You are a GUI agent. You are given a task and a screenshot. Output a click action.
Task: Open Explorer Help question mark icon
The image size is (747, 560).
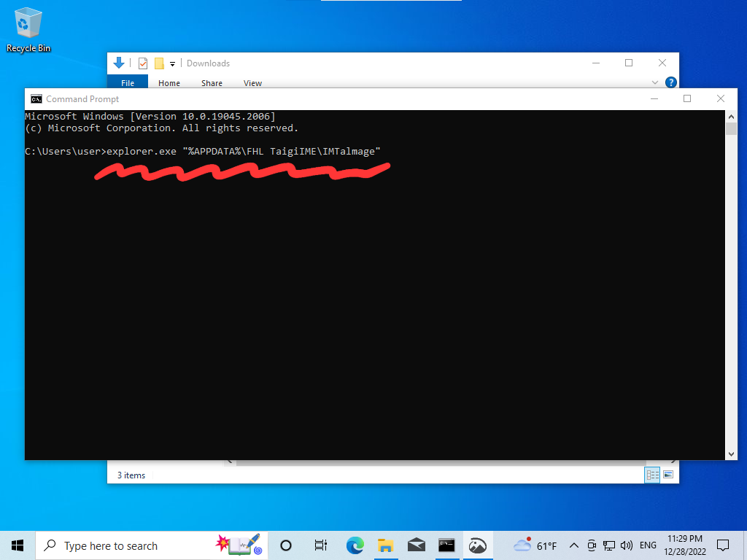[671, 82]
